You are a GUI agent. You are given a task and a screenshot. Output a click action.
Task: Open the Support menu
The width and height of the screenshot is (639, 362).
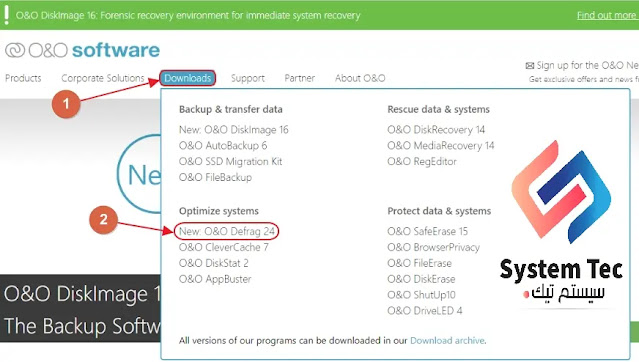248,78
